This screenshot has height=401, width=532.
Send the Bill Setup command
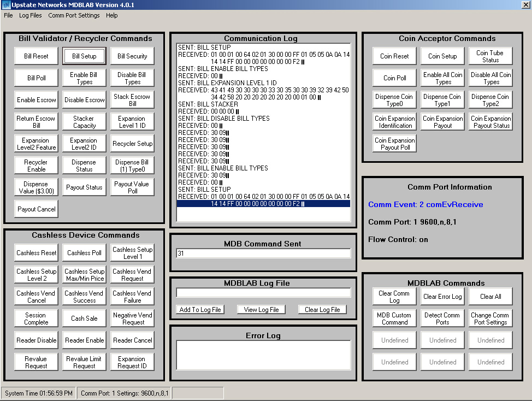pyautogui.click(x=84, y=56)
